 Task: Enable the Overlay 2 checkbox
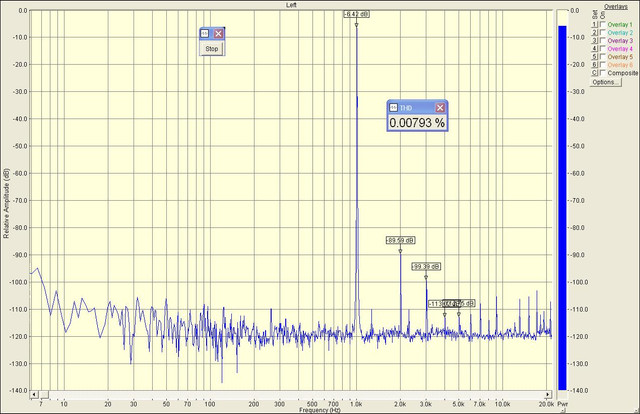tap(602, 32)
